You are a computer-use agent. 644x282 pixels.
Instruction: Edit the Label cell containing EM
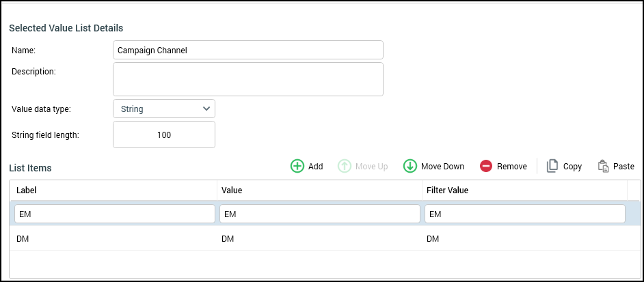[x=114, y=214]
